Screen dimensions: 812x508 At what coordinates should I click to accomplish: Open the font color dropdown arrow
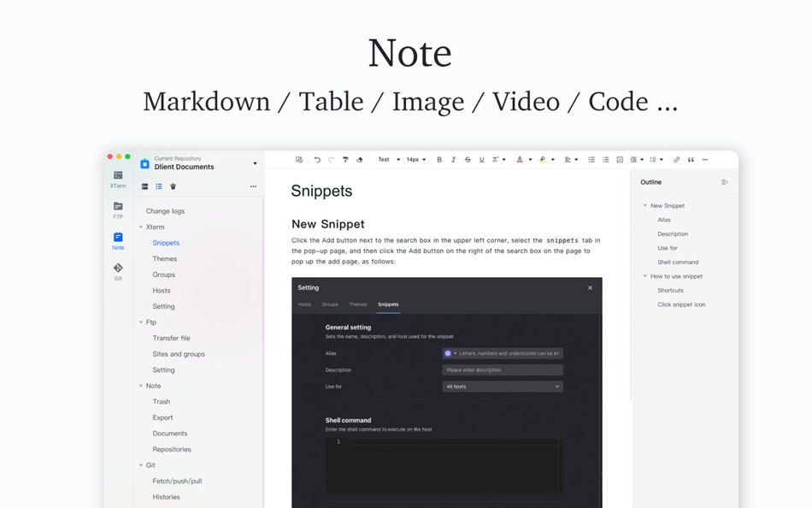click(530, 160)
